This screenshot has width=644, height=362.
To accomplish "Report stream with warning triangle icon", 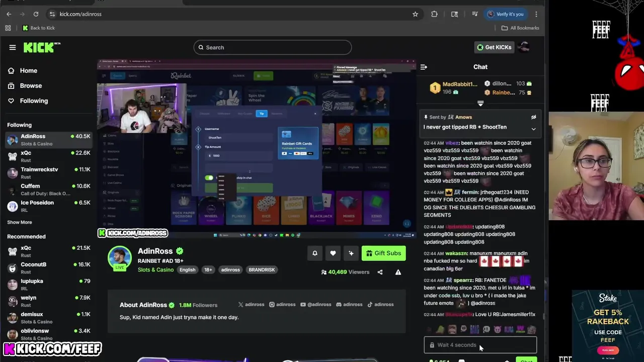I will (x=398, y=273).
